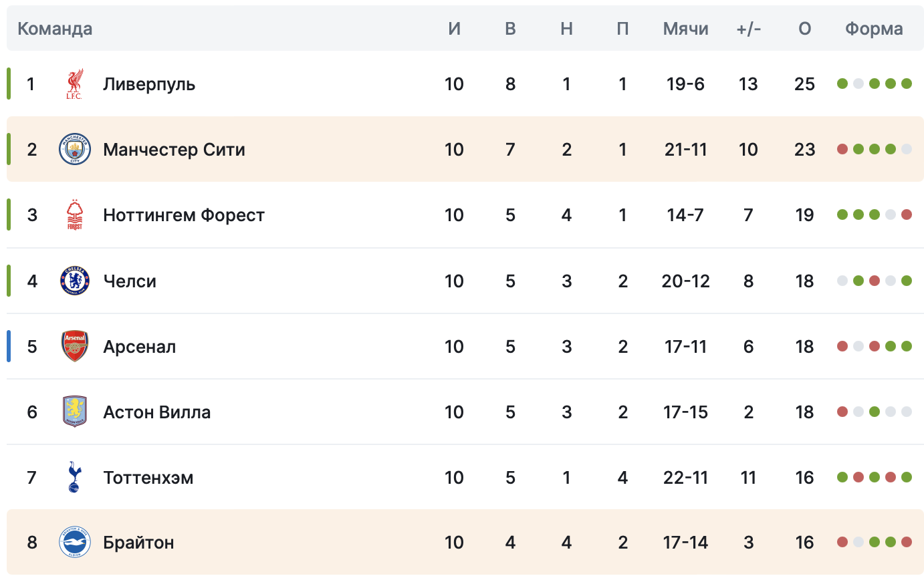Image resolution: width=924 pixels, height=576 pixels.
Task: Click the Команда column header
Action: pos(55,29)
